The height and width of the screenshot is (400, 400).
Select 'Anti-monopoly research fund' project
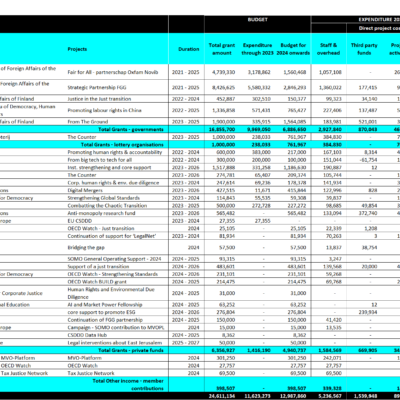101,213
